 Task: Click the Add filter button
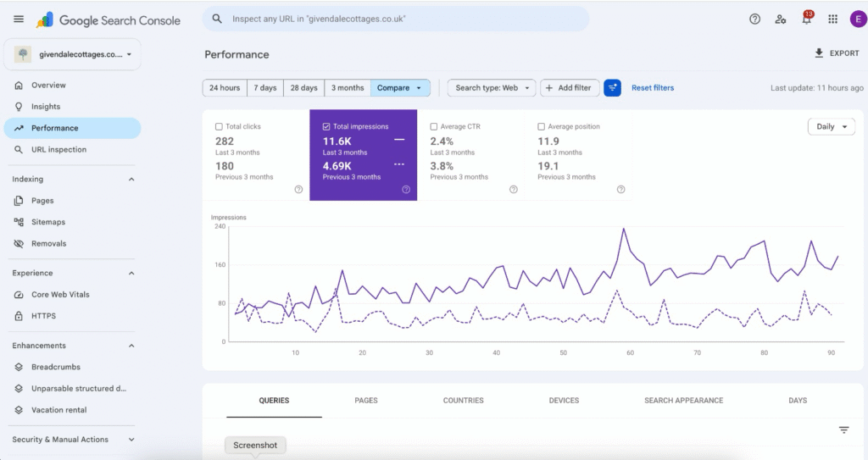(x=570, y=88)
